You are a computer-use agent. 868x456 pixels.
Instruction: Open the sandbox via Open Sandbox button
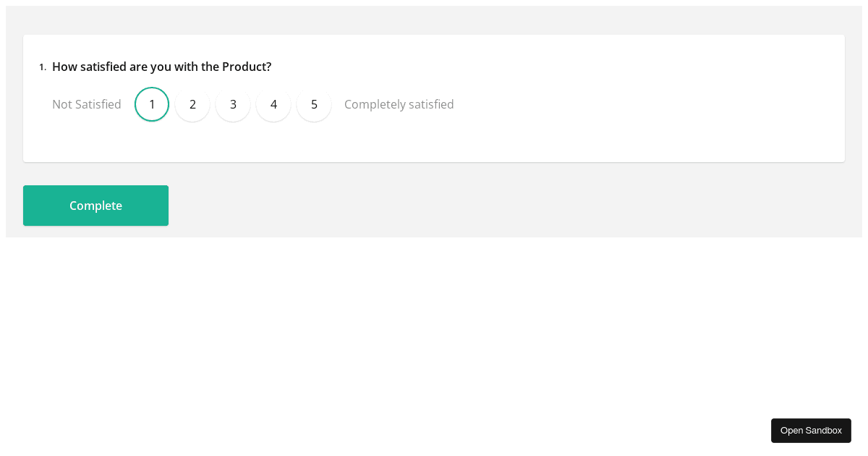811,431
